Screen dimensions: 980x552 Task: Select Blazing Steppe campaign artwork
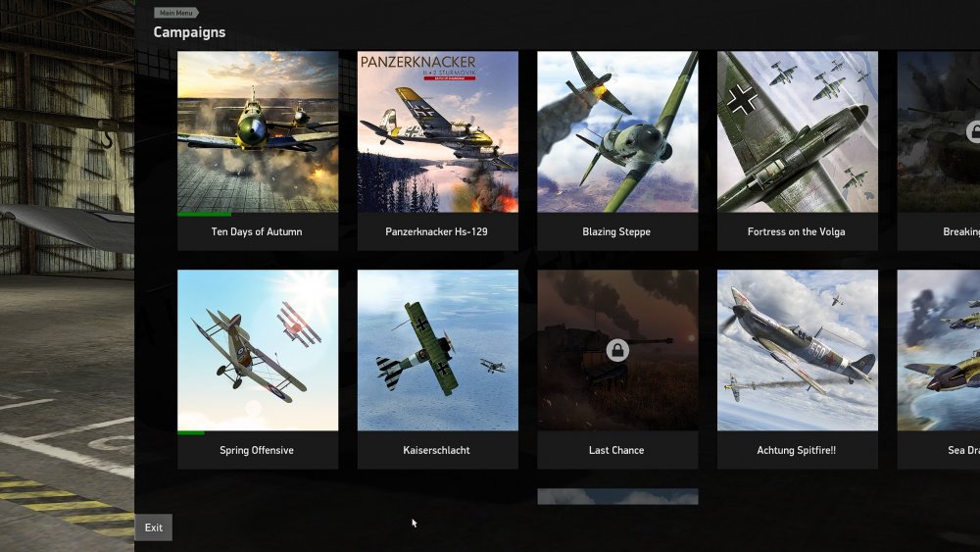click(617, 131)
